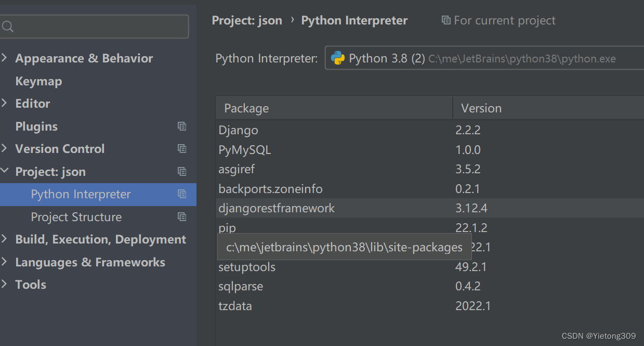Collapse the Project: json section
Screen dimensions: 644x346
tap(5, 171)
